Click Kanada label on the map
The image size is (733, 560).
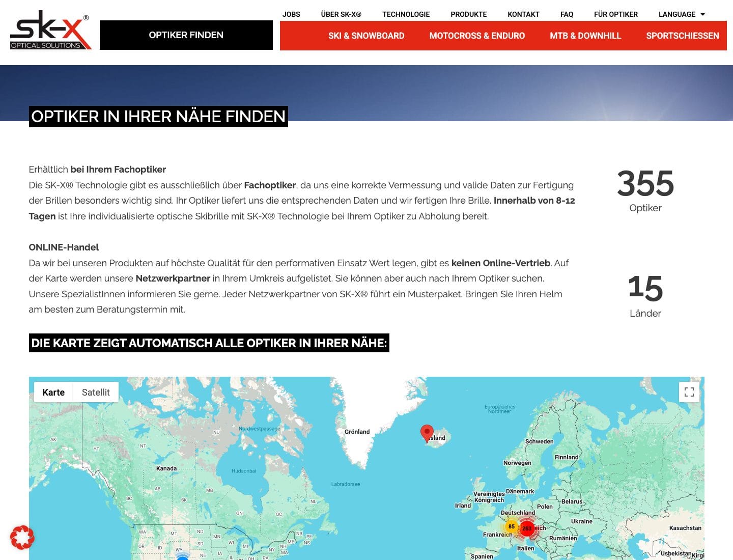[166, 468]
